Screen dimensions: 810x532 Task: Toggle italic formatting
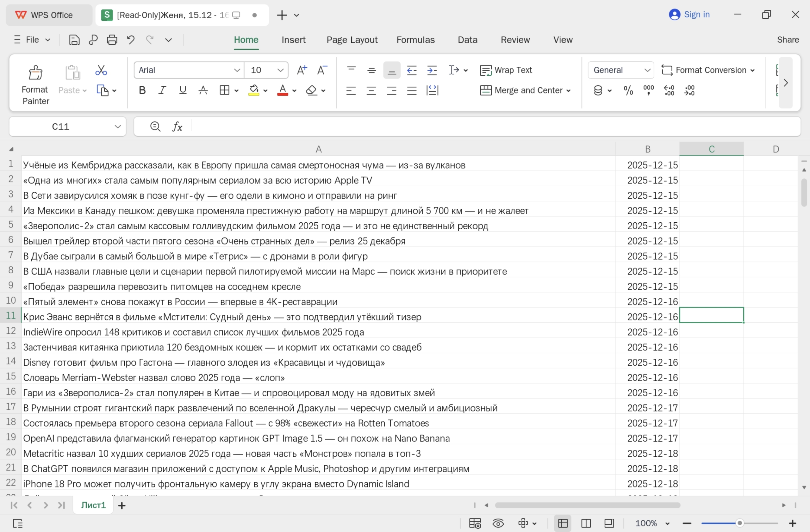[162, 90]
